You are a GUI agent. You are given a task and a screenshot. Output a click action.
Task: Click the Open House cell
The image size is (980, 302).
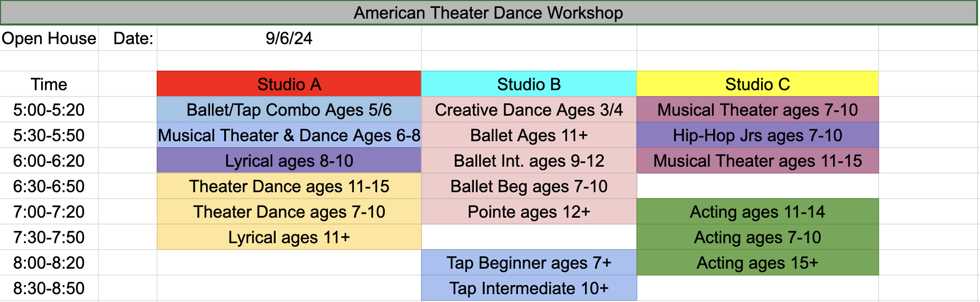49,38
